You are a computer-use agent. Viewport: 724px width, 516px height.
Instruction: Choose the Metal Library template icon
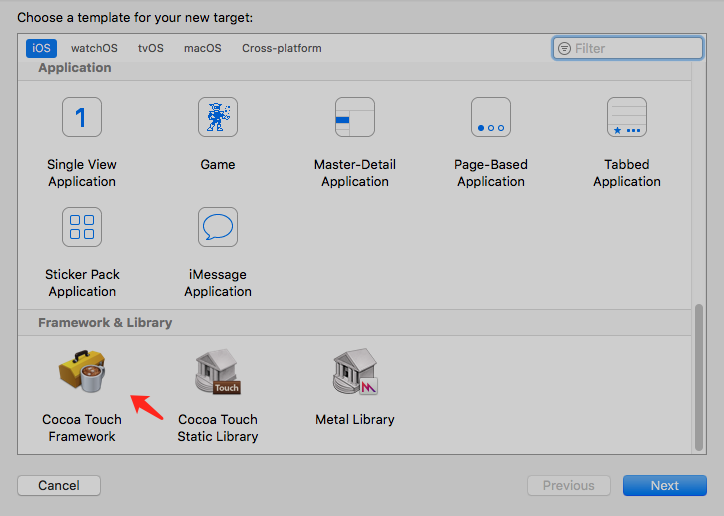pyautogui.click(x=355, y=371)
